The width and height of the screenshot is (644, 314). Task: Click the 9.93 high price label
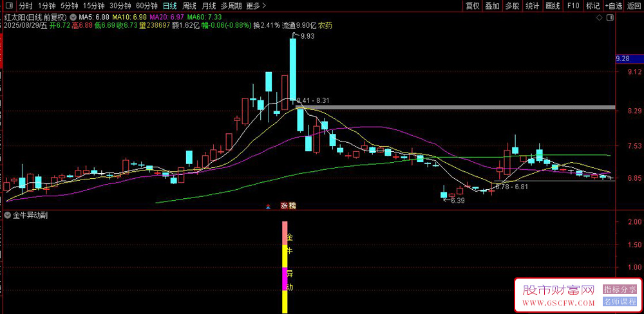[308, 37]
